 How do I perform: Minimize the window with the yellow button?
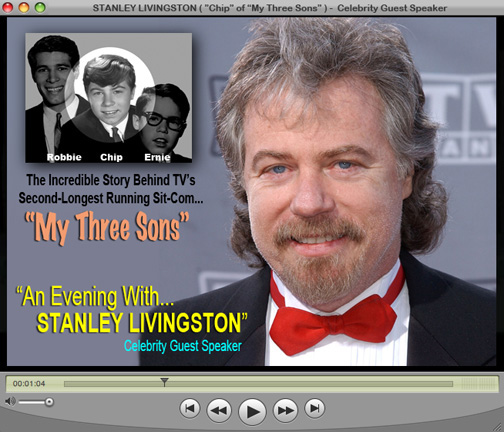[x=24, y=7]
